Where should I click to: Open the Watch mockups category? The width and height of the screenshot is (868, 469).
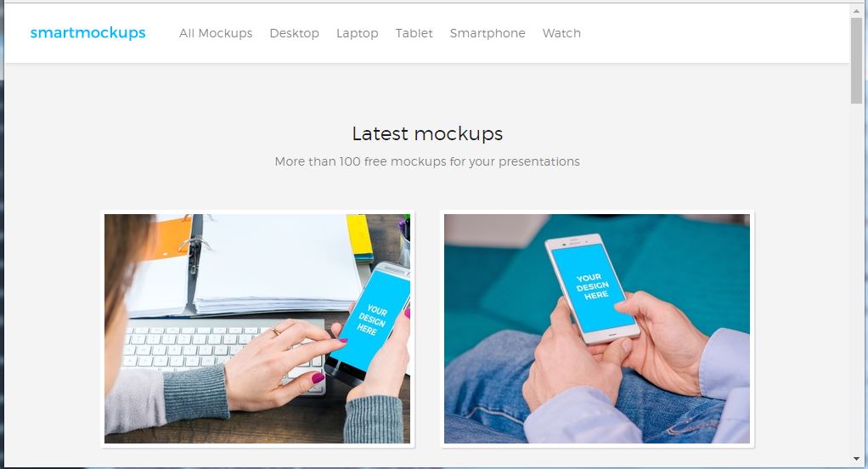tap(561, 33)
